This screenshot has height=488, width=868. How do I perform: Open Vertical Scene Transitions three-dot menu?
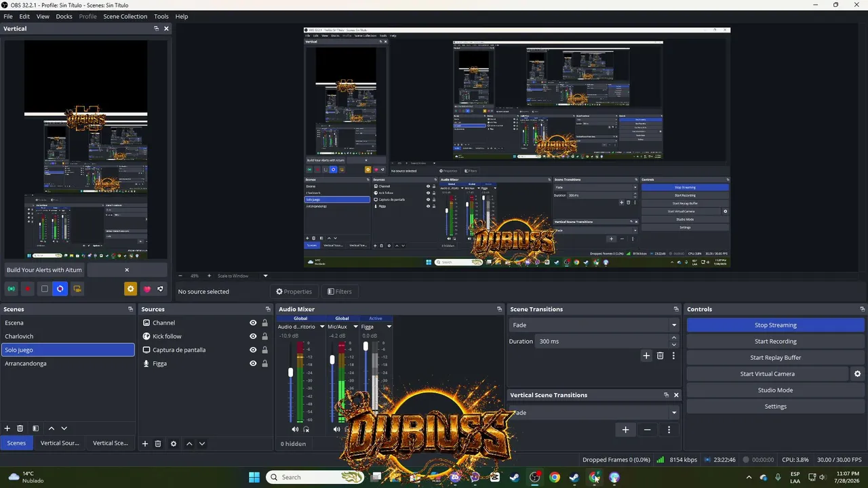click(669, 430)
